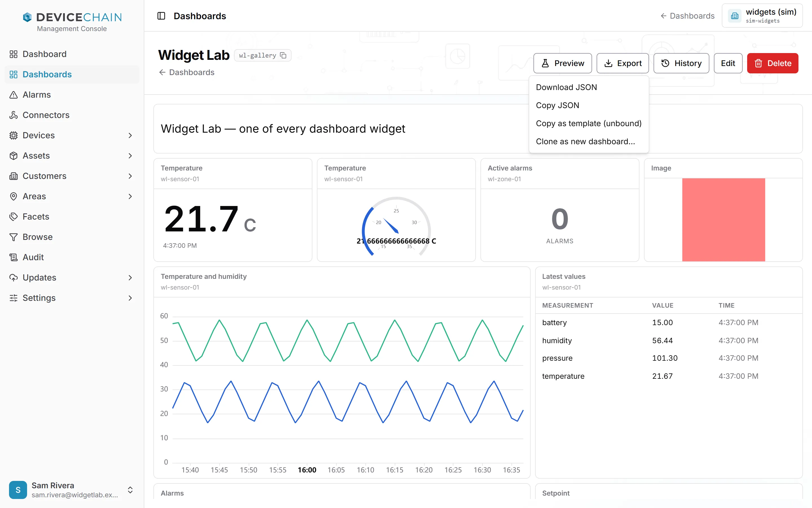Follow the Dashboards link under Widget Lab
Screen dimensions: 812x508
coord(187,72)
